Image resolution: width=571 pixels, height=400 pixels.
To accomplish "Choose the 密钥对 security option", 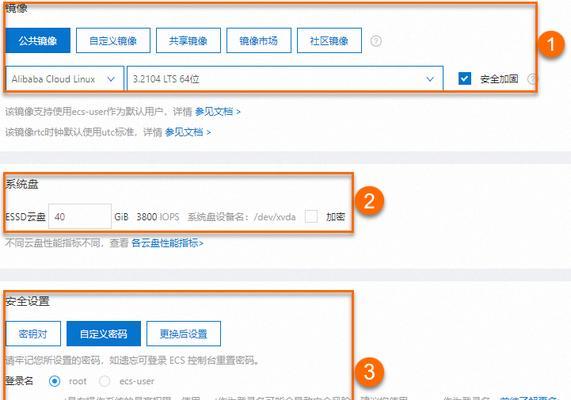I will coord(33,333).
